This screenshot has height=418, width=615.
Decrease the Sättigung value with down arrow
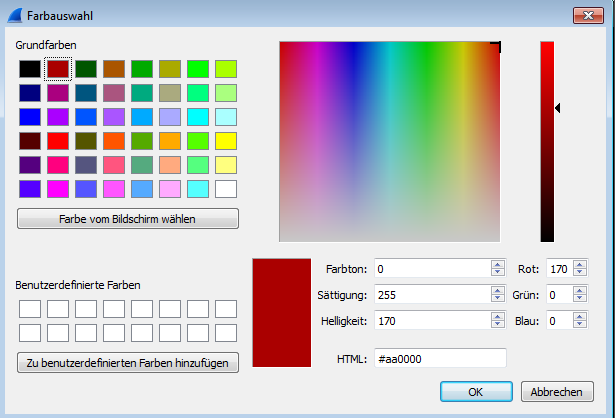coord(497,299)
